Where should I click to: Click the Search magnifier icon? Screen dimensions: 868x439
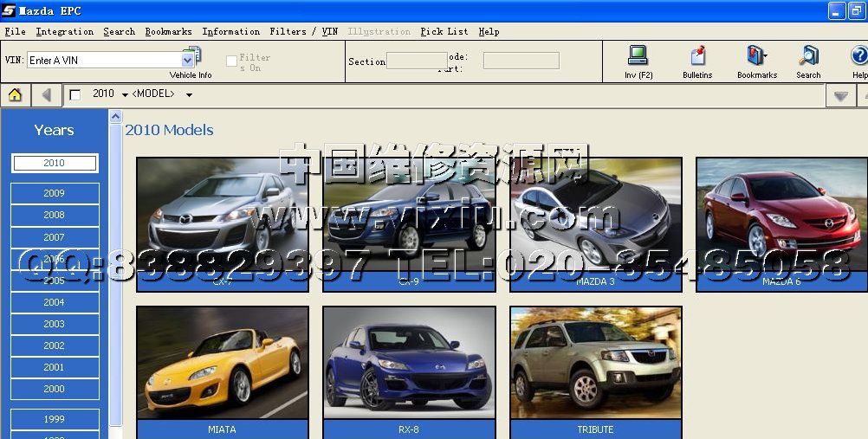point(808,57)
